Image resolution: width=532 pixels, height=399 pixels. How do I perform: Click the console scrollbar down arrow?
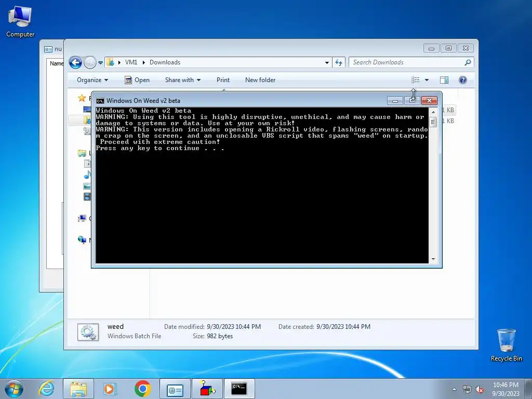(x=433, y=259)
